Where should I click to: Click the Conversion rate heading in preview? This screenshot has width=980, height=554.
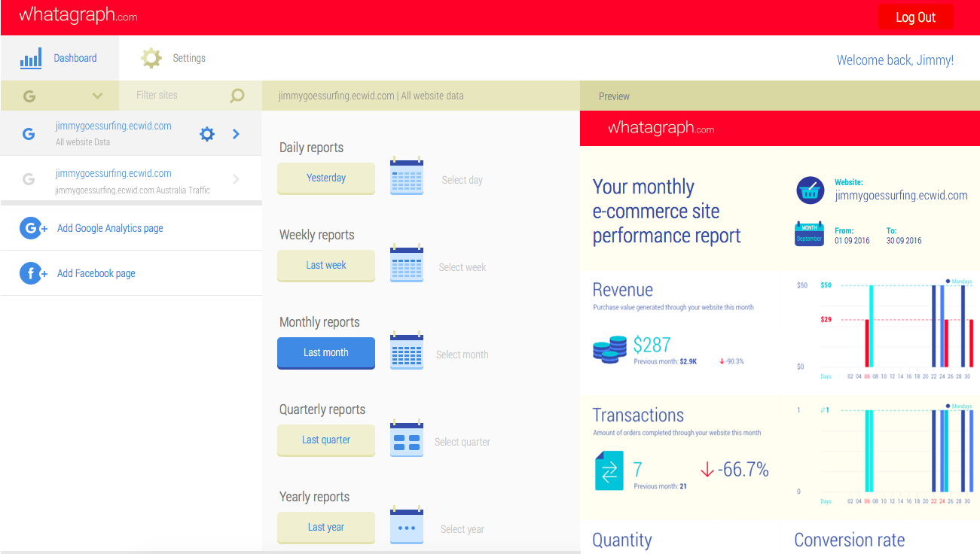pyautogui.click(x=850, y=540)
